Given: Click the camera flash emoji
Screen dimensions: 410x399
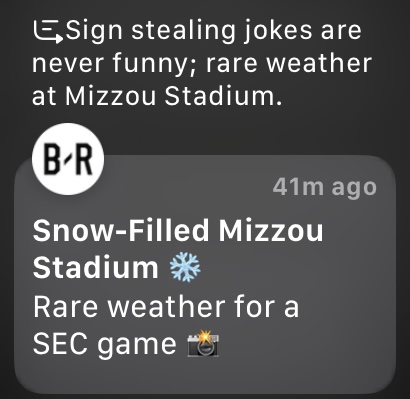Looking at the screenshot, I should point(203,343).
